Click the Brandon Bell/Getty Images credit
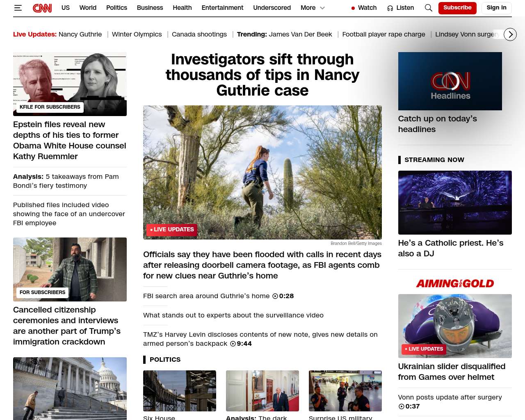525x420 pixels. pos(356,244)
